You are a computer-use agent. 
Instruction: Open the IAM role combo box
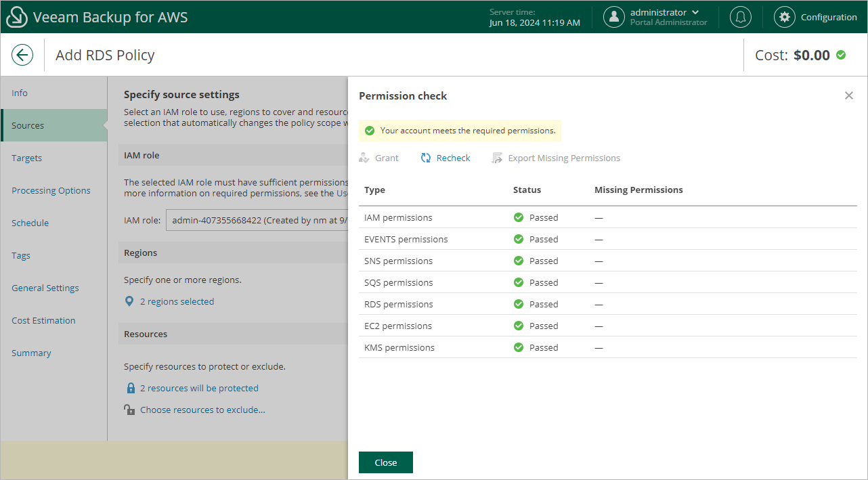(257, 220)
